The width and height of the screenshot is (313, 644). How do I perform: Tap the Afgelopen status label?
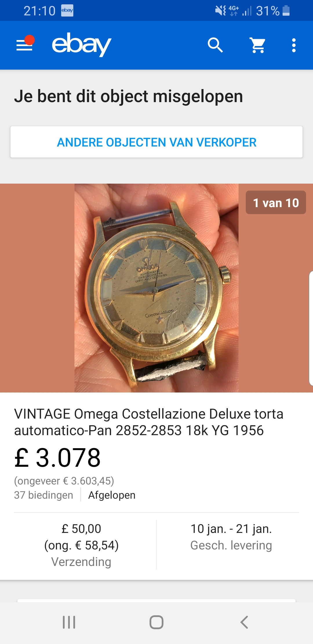[x=112, y=495]
